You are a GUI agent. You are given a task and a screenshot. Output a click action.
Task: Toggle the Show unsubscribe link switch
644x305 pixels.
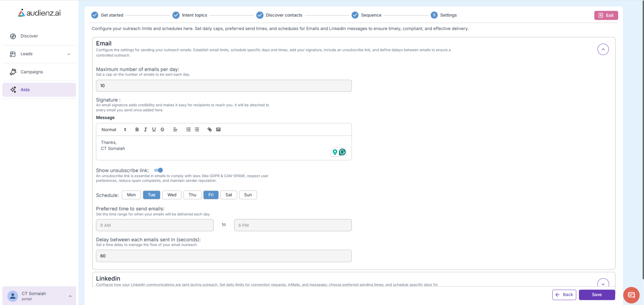click(x=158, y=170)
